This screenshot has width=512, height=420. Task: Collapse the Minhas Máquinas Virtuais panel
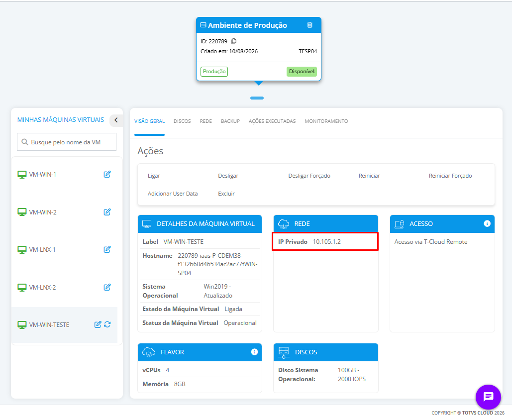click(116, 120)
